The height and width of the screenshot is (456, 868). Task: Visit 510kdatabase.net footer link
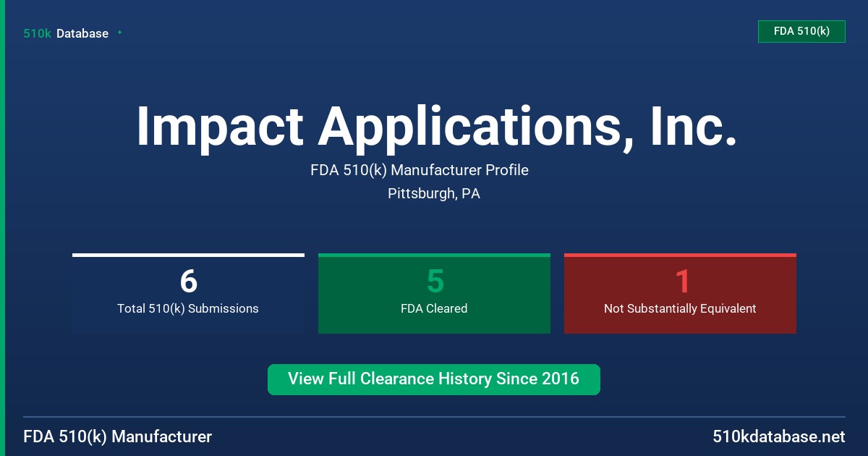click(x=778, y=436)
